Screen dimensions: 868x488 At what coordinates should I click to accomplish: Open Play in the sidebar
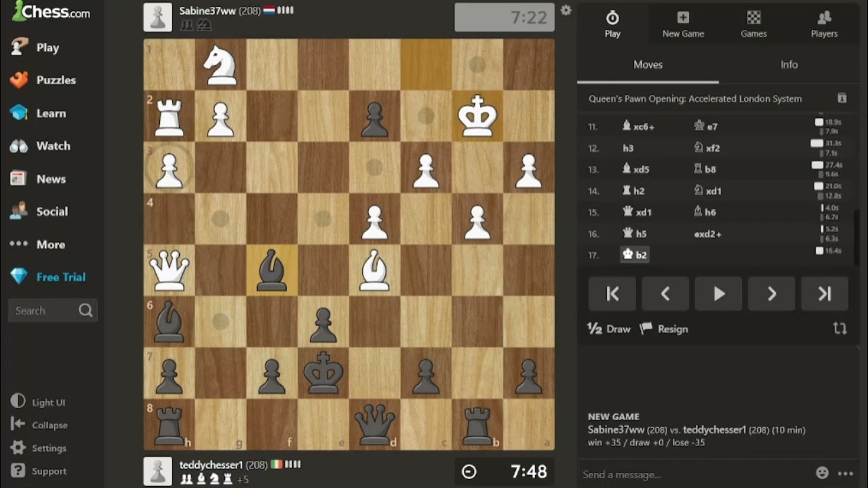click(35, 47)
